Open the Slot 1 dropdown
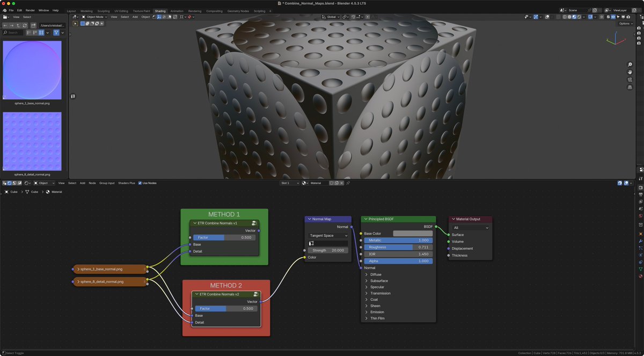Image resolution: width=644 pixels, height=356 pixels. click(290, 183)
